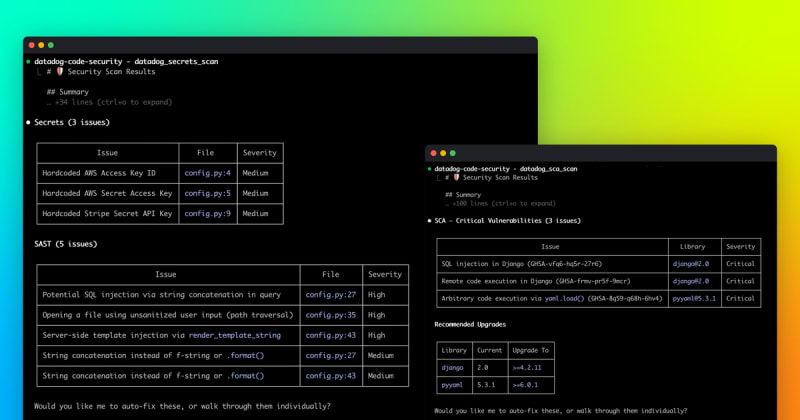Open config.py:5 for AWS Secret Access Key

[207, 193]
